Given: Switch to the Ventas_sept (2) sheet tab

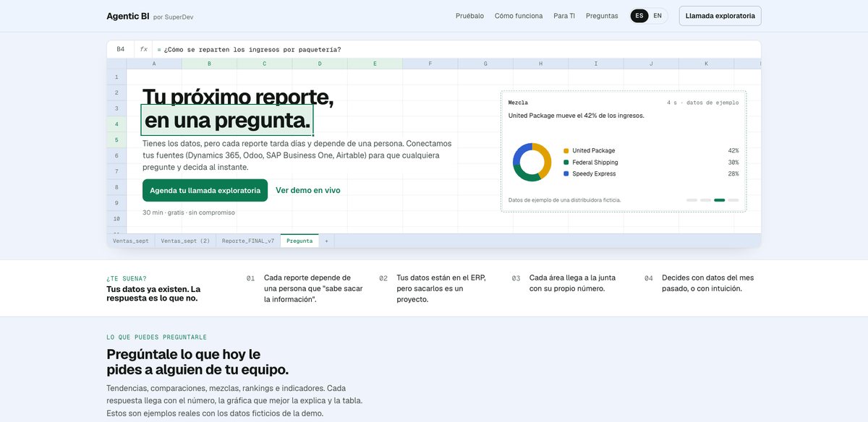Looking at the screenshot, I should click(x=185, y=241).
